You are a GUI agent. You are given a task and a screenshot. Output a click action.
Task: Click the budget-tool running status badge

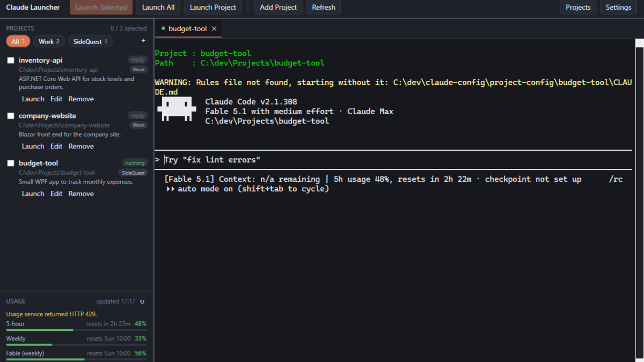[x=135, y=163]
